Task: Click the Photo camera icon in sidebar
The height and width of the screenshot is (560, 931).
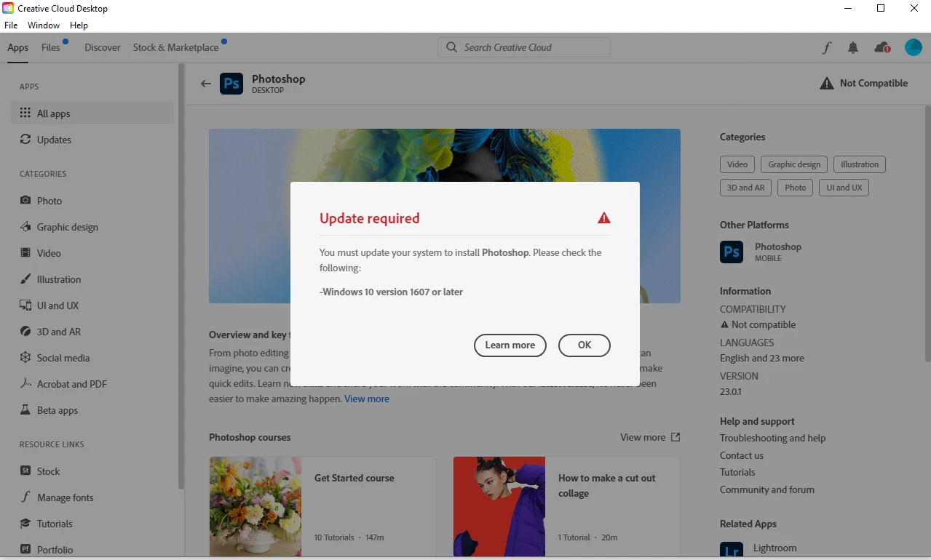Action: pyautogui.click(x=25, y=201)
